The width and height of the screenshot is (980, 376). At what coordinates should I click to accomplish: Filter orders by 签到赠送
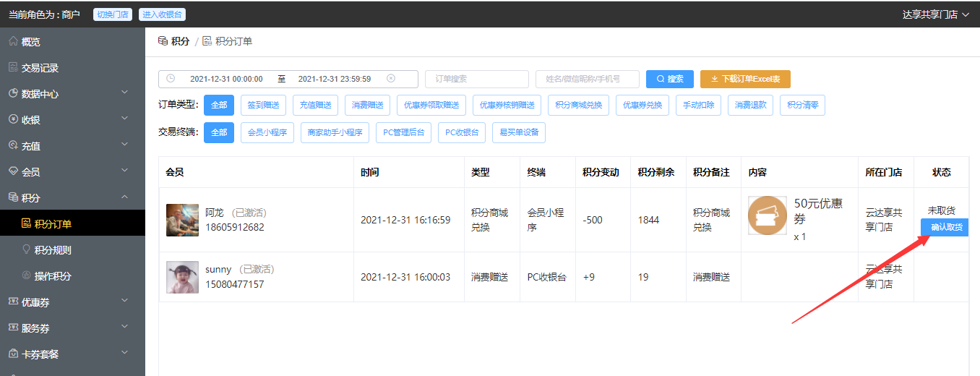(x=263, y=105)
